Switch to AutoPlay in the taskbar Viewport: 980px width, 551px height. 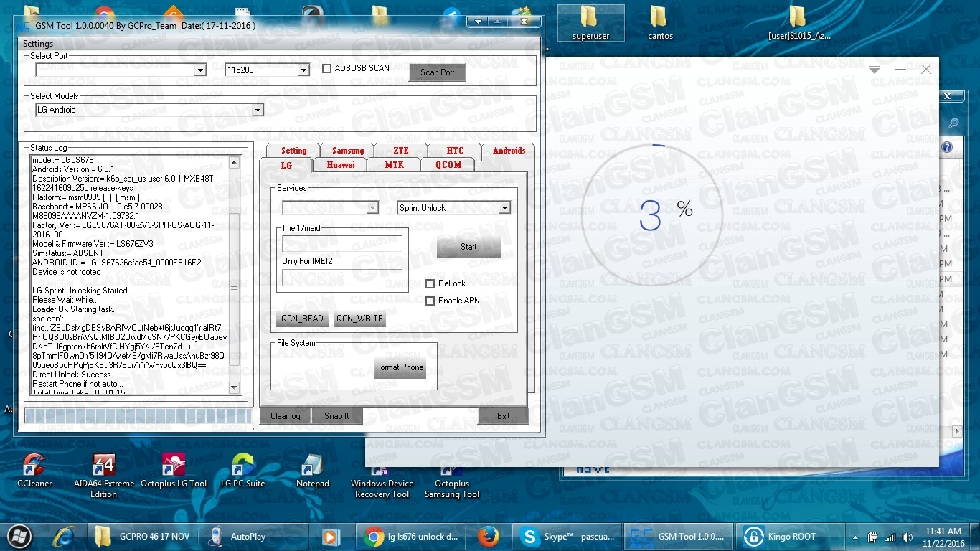[x=255, y=537]
